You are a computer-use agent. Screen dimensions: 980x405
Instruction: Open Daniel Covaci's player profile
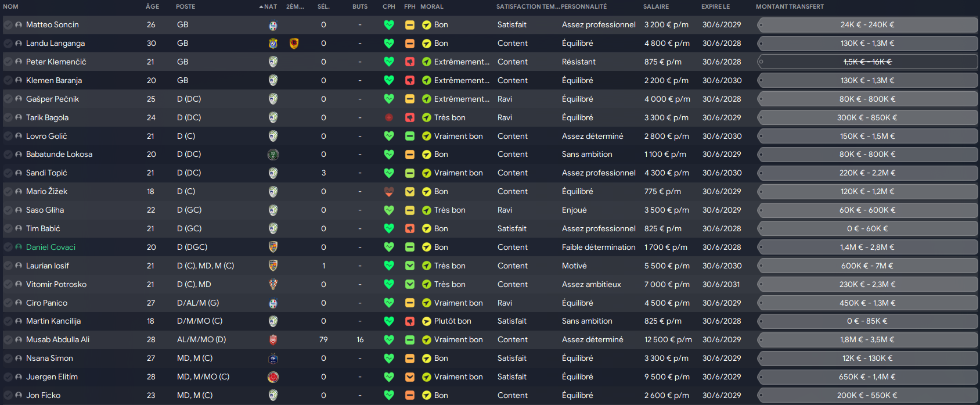click(51, 247)
